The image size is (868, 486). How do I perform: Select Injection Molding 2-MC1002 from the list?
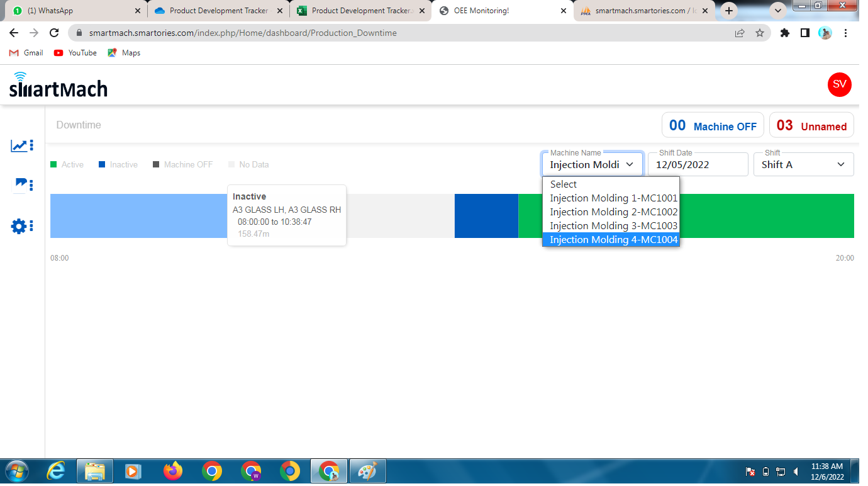(613, 212)
